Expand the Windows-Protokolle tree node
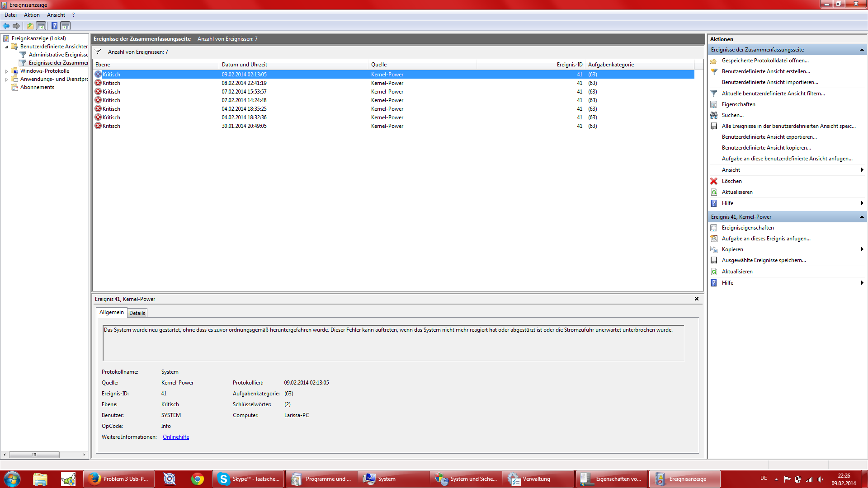This screenshot has height=488, width=868. tap(6, 71)
